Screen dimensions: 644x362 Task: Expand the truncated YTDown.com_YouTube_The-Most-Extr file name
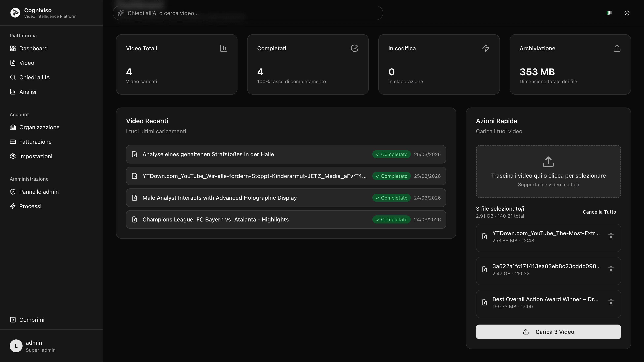tap(546, 233)
